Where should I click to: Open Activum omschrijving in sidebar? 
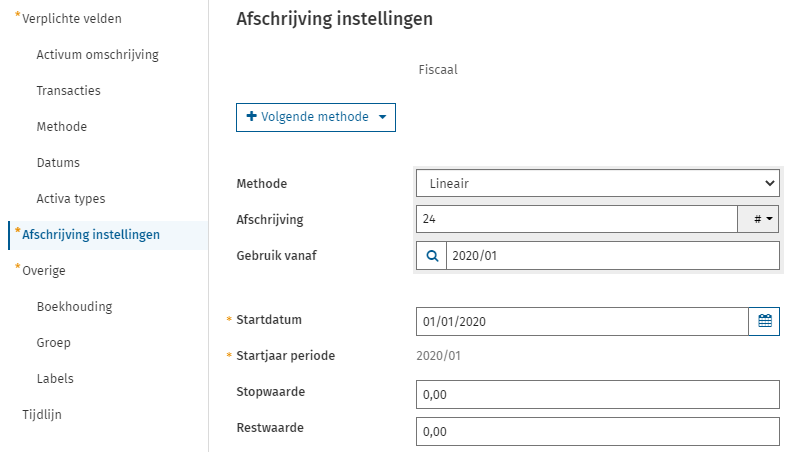coord(97,55)
